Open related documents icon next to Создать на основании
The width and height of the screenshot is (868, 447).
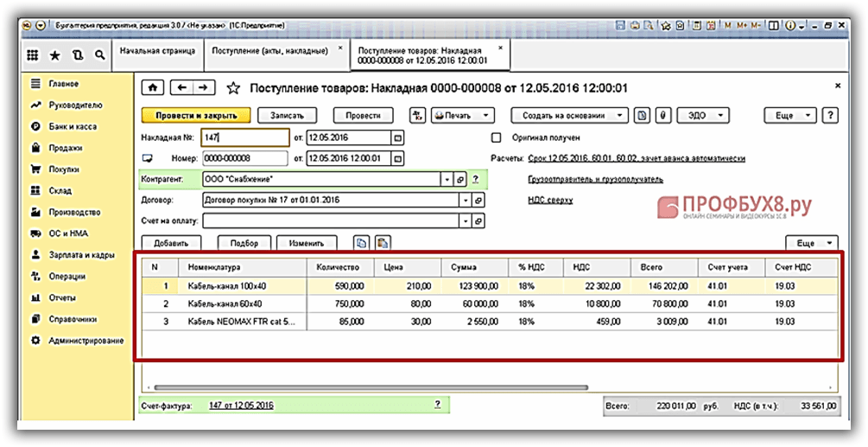coord(642,116)
